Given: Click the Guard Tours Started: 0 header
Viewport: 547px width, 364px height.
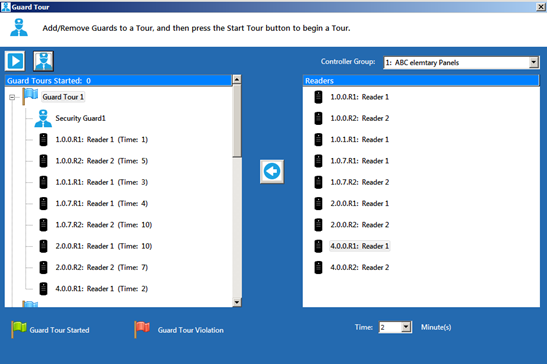Looking at the screenshot, I should pyautogui.click(x=118, y=81).
